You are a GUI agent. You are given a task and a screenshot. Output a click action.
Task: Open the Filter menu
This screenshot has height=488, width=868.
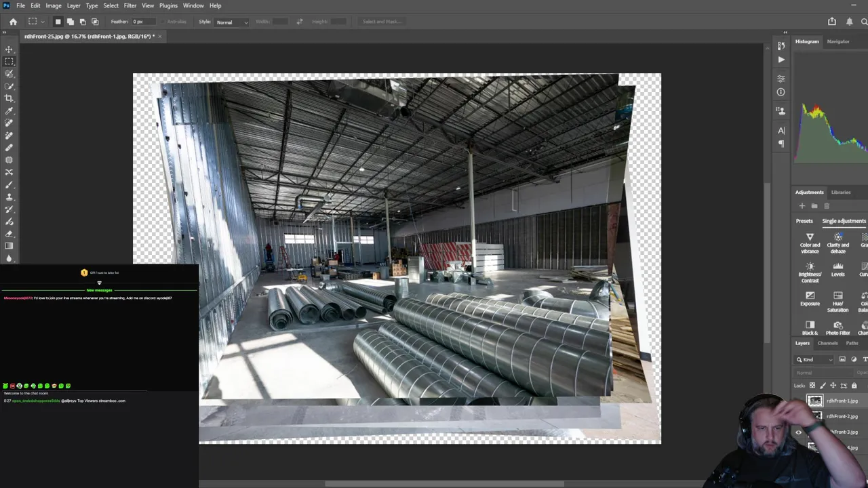pos(130,5)
